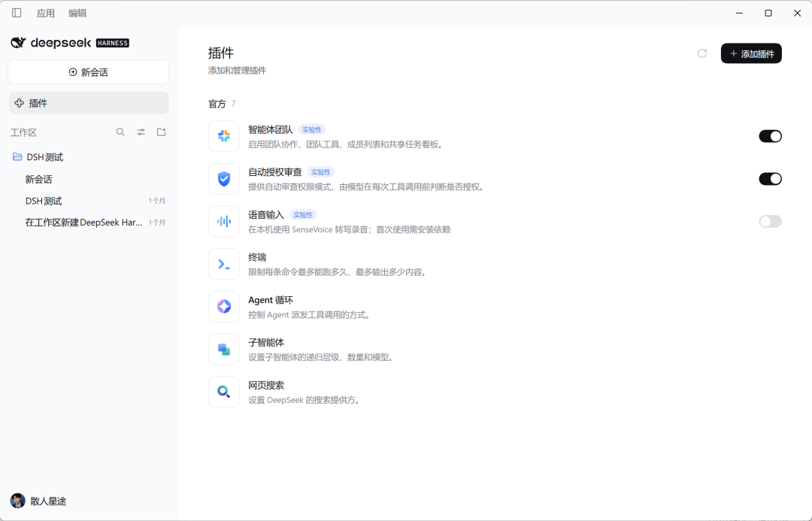The width and height of the screenshot is (812, 521).
Task: Maximize the application window
Action: tap(768, 13)
